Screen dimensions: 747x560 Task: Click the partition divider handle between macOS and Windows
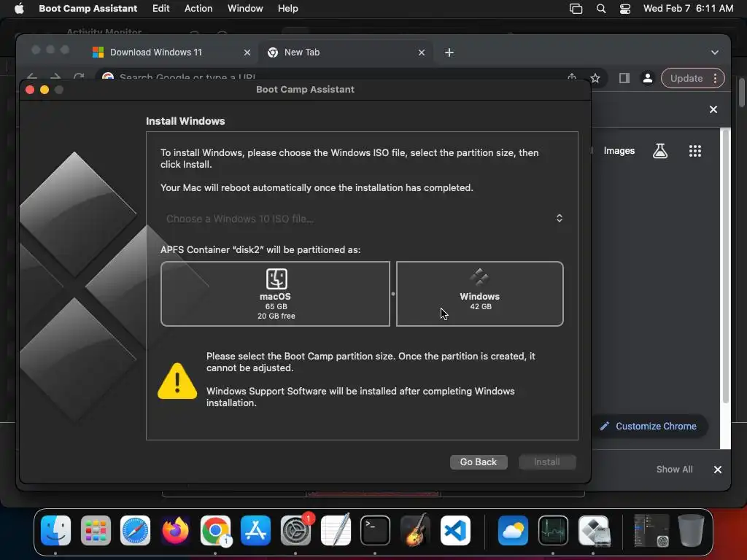(x=393, y=294)
